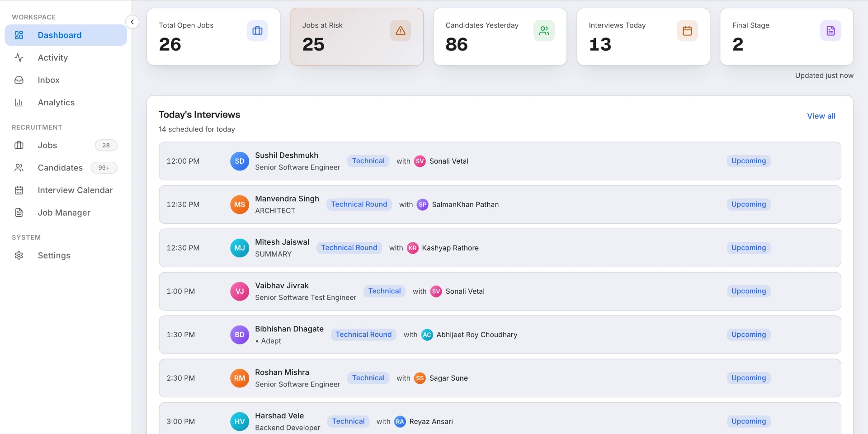
Task: Click the calendar icon on Interviews Today card
Action: 687,31
